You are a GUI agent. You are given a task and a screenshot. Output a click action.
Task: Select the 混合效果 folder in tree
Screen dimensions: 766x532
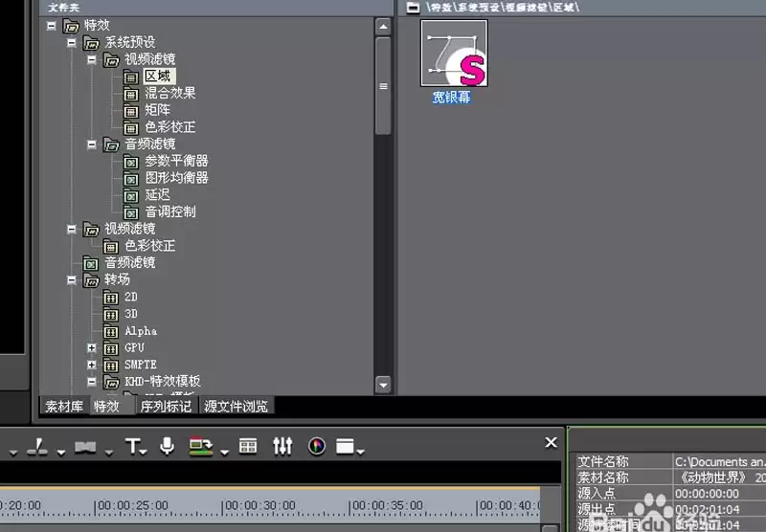170,93
